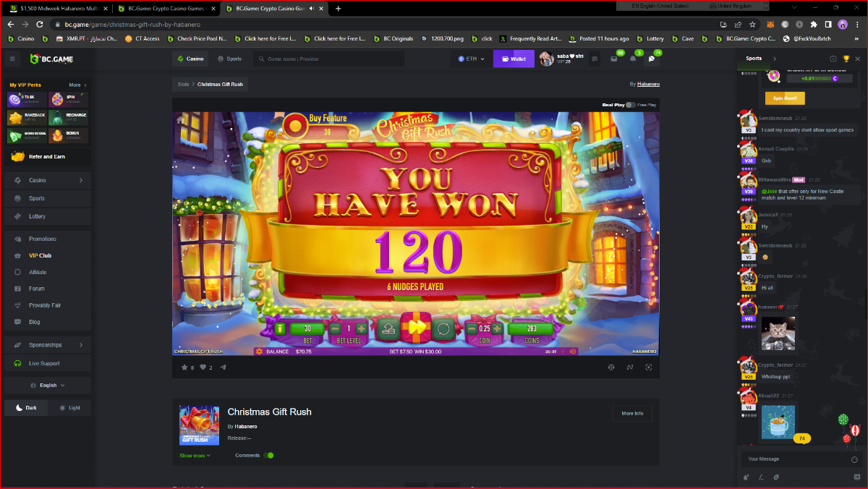This screenshot has height=489, width=868.
Task: Click the Habanero provider link
Action: (x=647, y=84)
